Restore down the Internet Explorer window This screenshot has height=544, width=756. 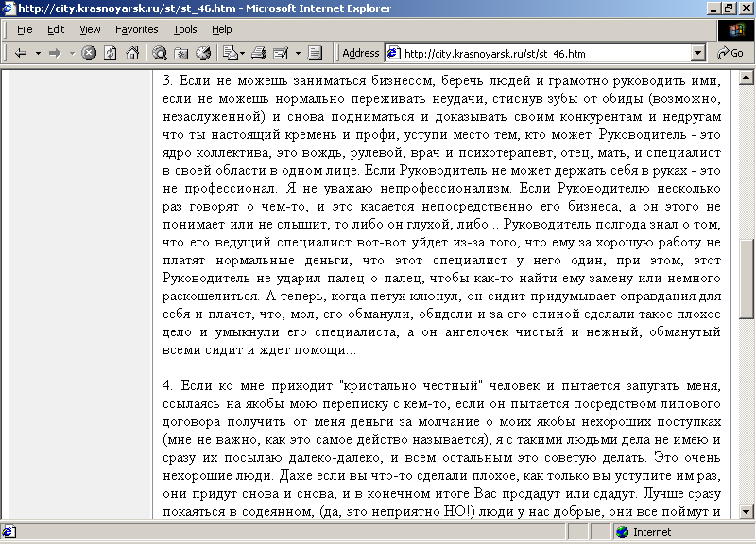coord(729,8)
